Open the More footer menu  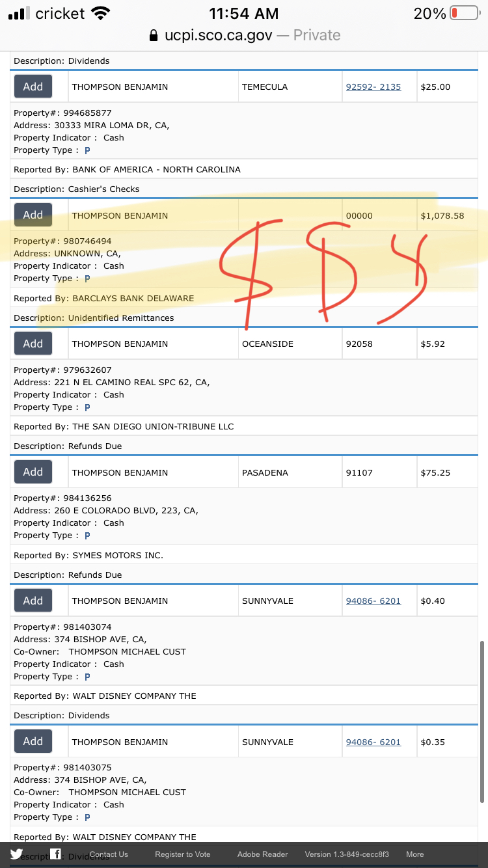[x=414, y=854]
